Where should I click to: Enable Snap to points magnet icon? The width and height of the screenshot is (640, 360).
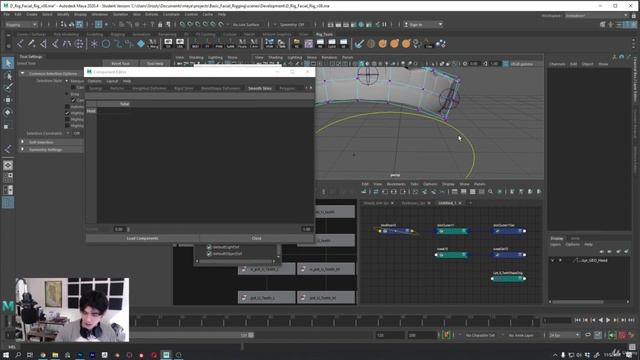point(198,24)
